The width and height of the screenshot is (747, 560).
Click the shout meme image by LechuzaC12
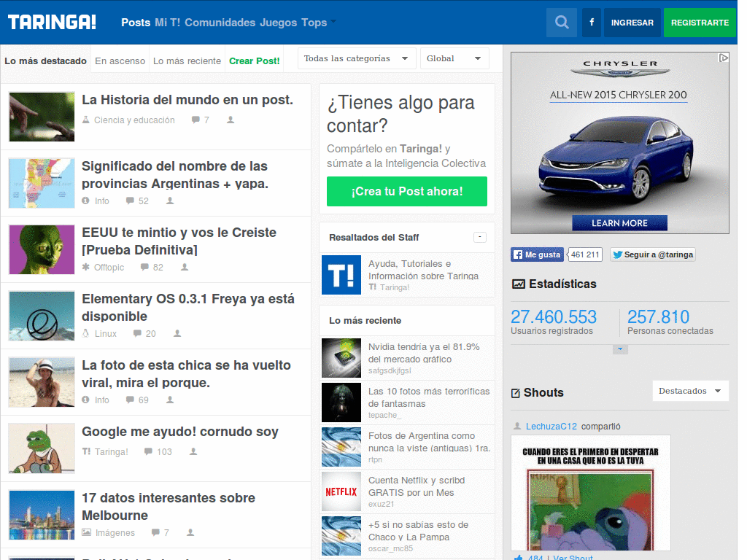tap(591, 493)
